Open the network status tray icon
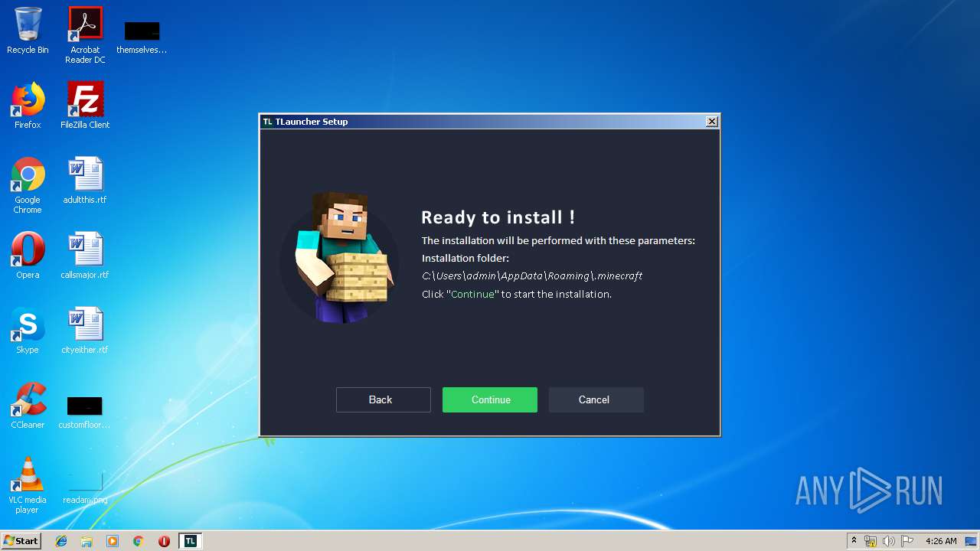Image resolution: width=980 pixels, height=551 pixels. pos(871,541)
